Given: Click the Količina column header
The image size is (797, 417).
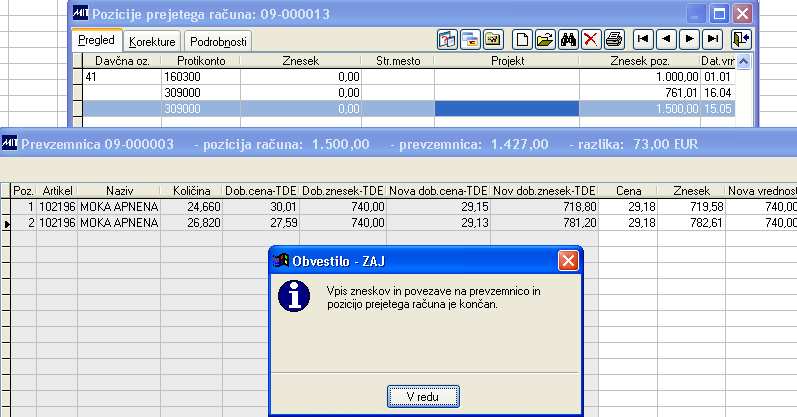Looking at the screenshot, I should (x=191, y=191).
